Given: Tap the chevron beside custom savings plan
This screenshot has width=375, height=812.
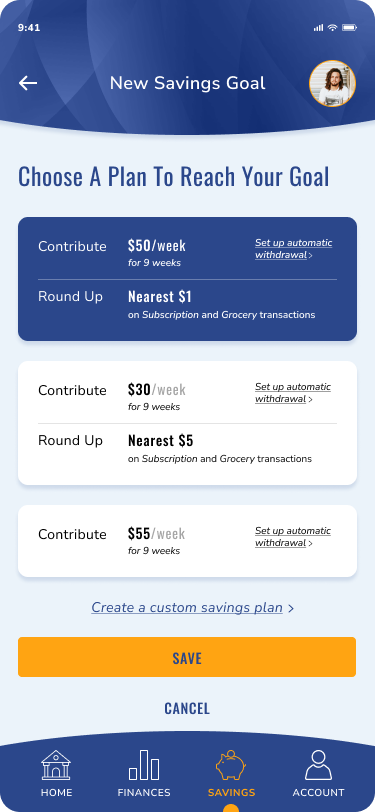Looking at the screenshot, I should [x=291, y=608].
